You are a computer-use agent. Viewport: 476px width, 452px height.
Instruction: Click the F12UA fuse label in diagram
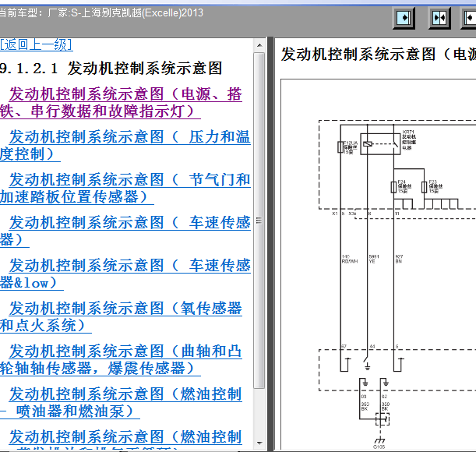(x=351, y=147)
